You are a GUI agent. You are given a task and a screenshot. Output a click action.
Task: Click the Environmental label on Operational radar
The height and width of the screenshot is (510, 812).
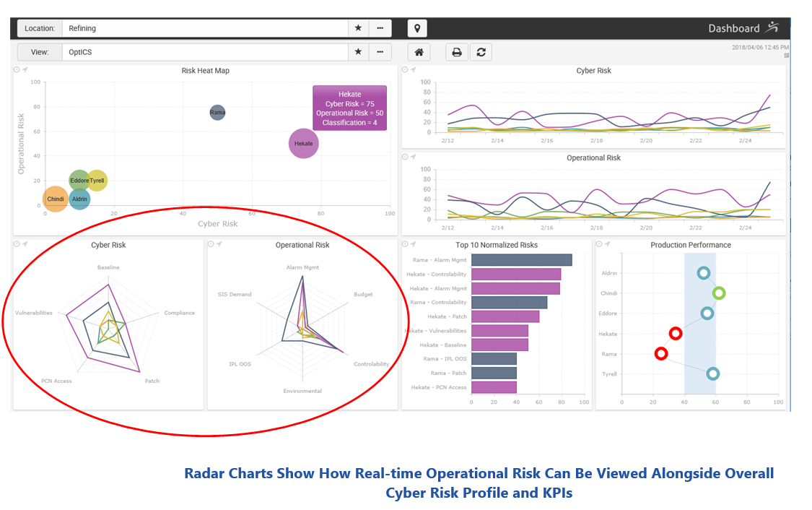pyautogui.click(x=302, y=391)
